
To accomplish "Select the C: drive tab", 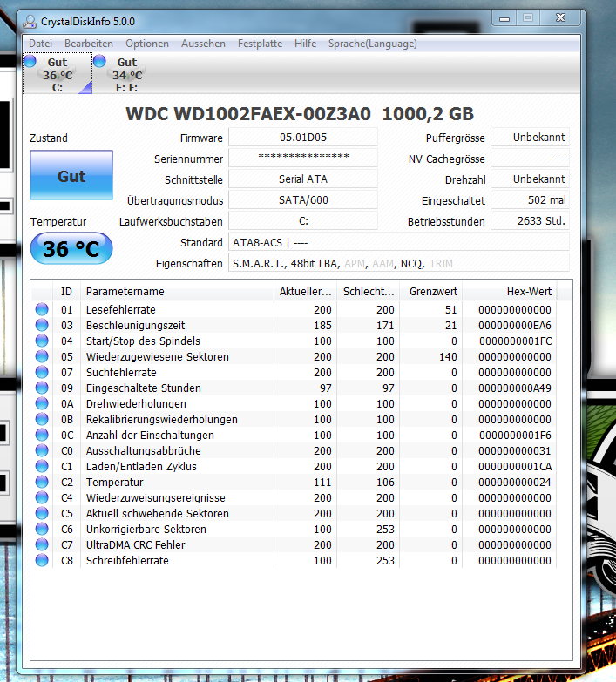I will coord(58,73).
